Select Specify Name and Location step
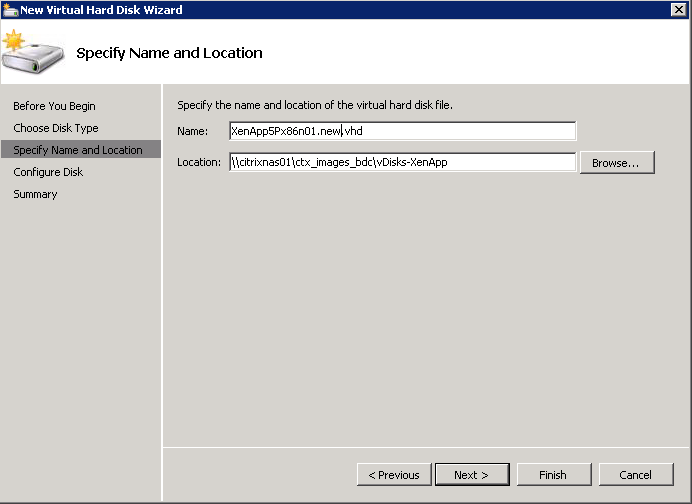692x504 pixels. point(81,150)
